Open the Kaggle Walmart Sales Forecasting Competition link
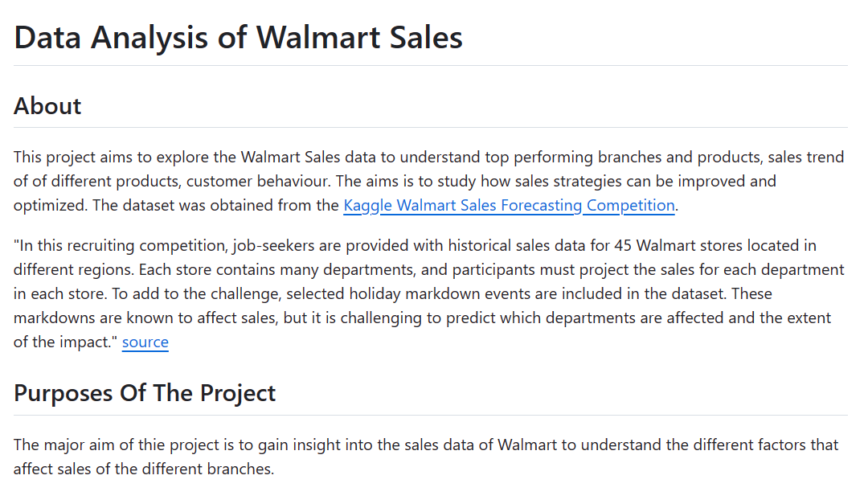Image resolution: width=868 pixels, height=504 pixels. pyautogui.click(x=509, y=206)
